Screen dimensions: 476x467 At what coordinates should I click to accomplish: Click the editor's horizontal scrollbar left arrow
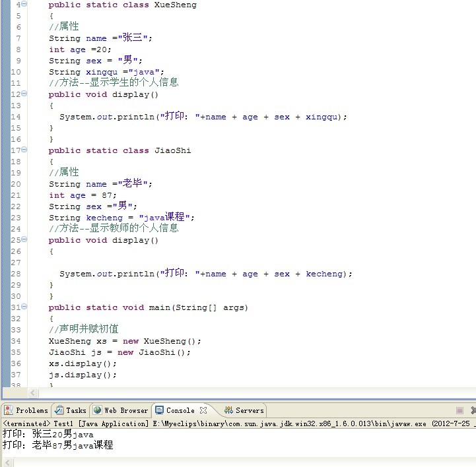(6, 393)
